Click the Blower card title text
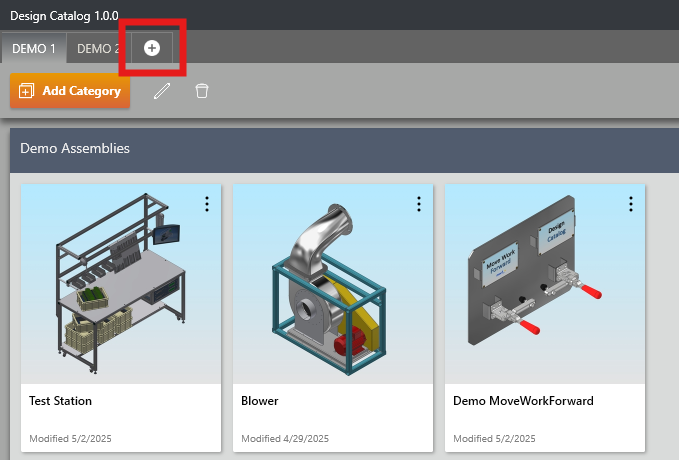Image resolution: width=679 pixels, height=460 pixels. [260, 401]
